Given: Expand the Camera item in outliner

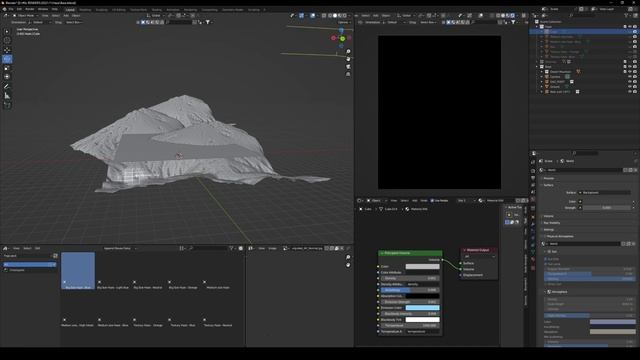Looking at the screenshot, I should pyautogui.click(x=542, y=76).
